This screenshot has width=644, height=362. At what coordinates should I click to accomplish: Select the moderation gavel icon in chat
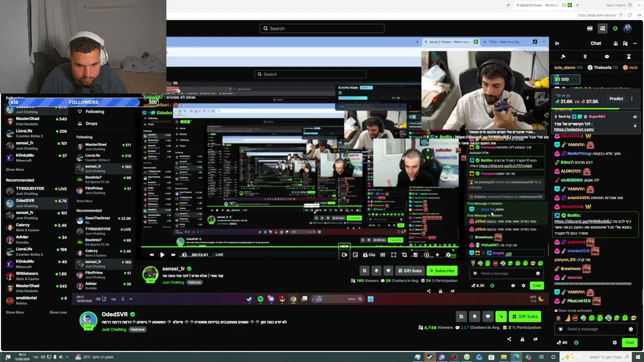(563, 57)
